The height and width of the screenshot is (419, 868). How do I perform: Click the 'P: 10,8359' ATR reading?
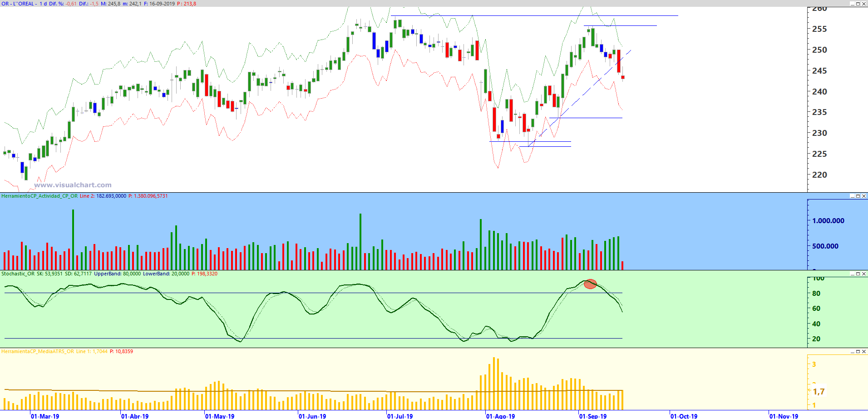pos(121,351)
